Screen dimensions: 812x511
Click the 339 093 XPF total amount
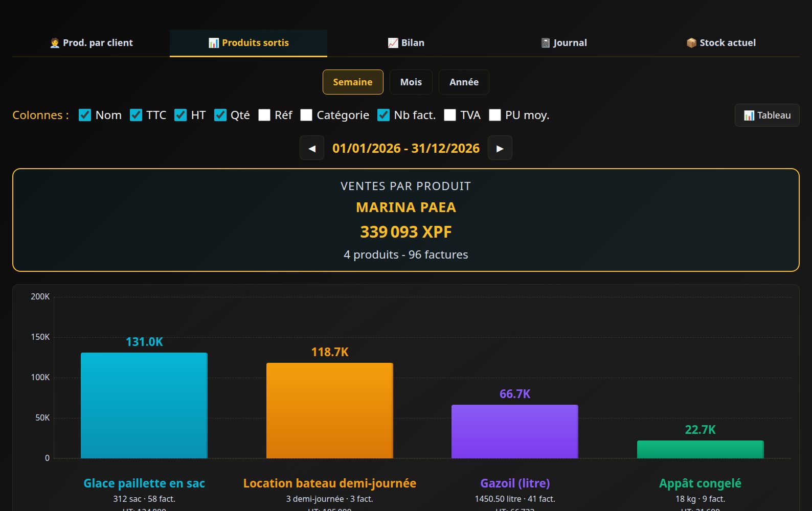pos(406,232)
